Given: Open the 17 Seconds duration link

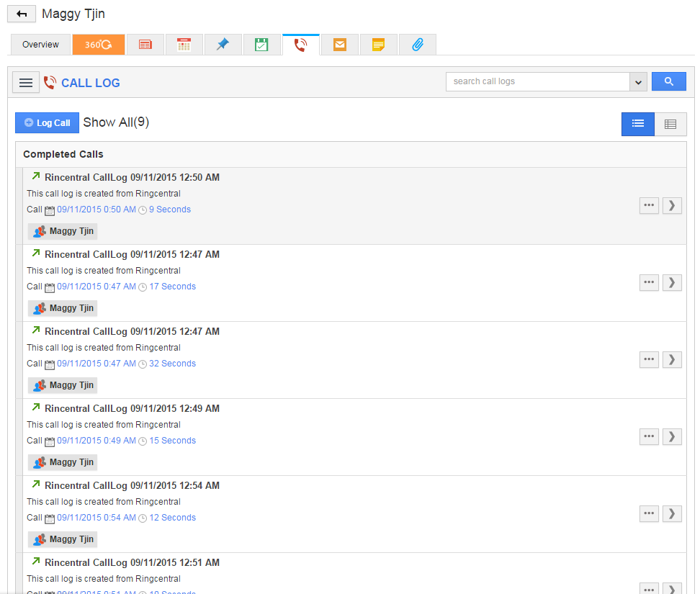Looking at the screenshot, I should [x=172, y=287].
